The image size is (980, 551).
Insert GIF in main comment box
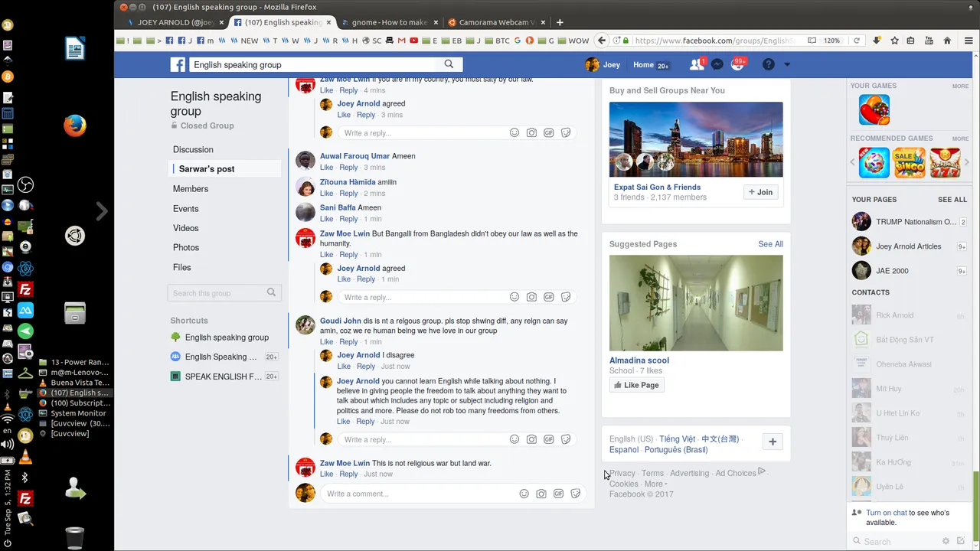click(559, 494)
